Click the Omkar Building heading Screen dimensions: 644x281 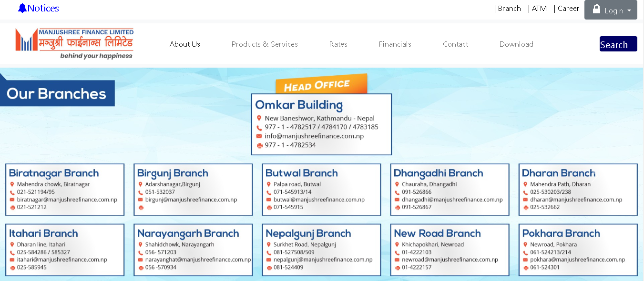[x=299, y=105]
